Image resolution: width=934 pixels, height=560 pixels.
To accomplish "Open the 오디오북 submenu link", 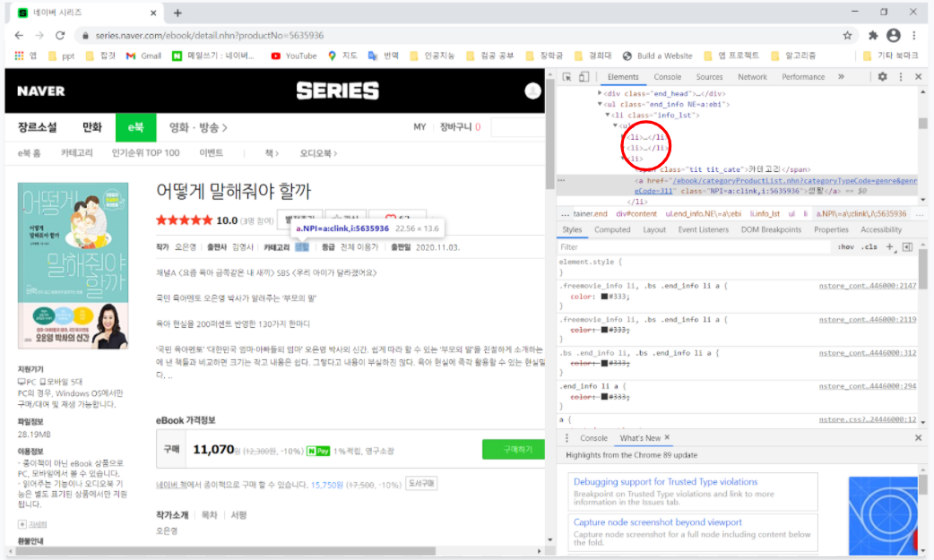I will (318, 153).
